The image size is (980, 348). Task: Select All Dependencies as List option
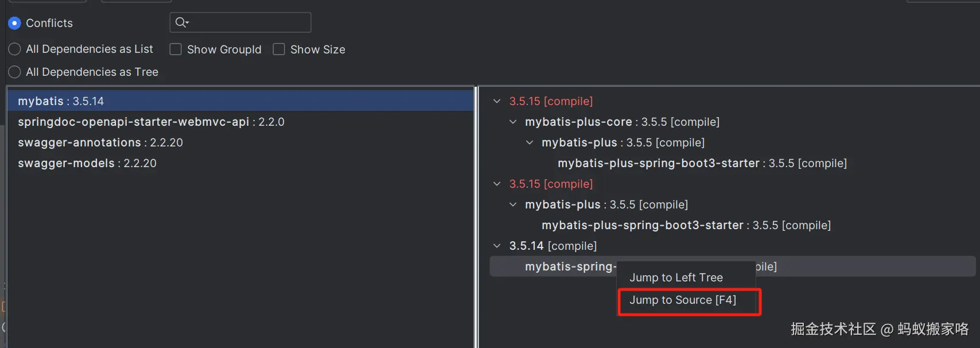coord(15,49)
